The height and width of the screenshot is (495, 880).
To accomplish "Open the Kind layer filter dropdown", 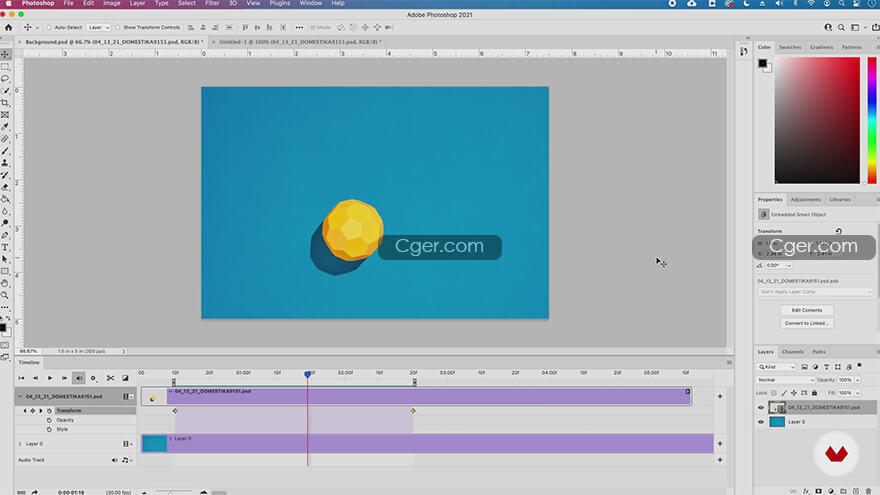I will [x=777, y=366].
